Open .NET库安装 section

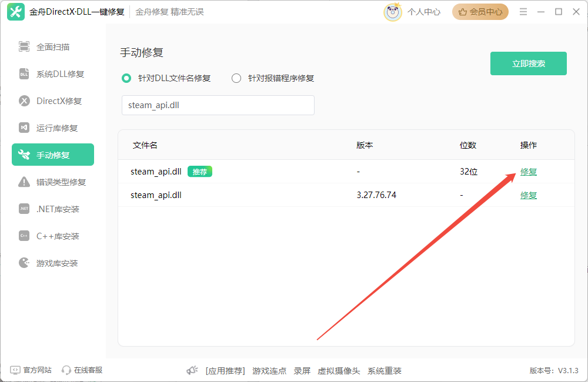tap(53, 209)
